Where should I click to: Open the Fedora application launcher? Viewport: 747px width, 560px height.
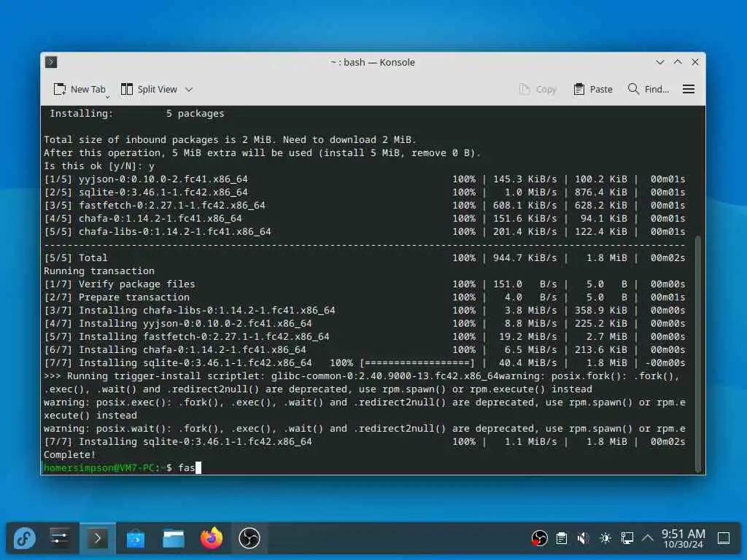[24, 539]
